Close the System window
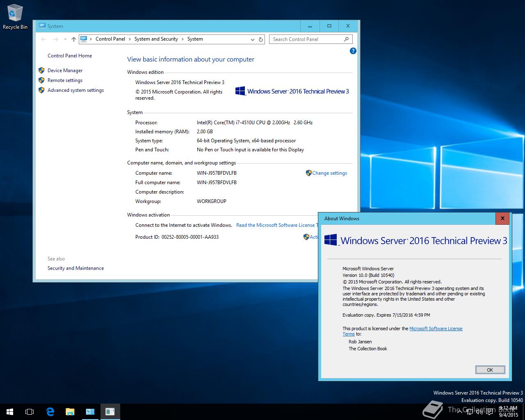525x420 pixels. (348, 26)
